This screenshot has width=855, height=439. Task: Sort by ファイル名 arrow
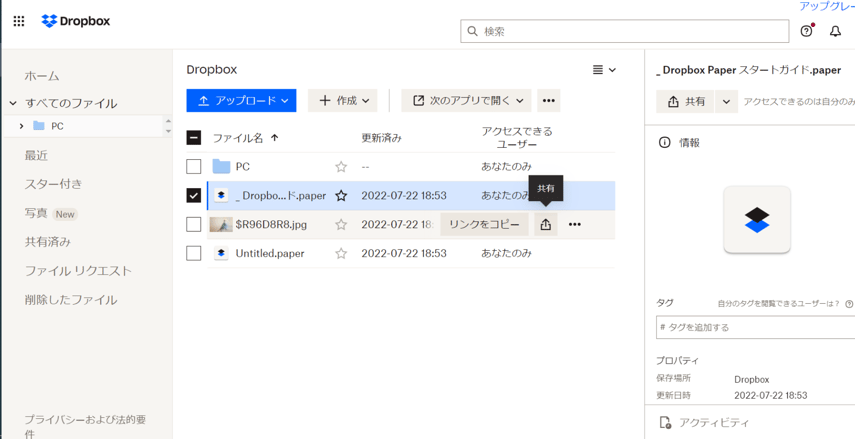click(x=275, y=138)
